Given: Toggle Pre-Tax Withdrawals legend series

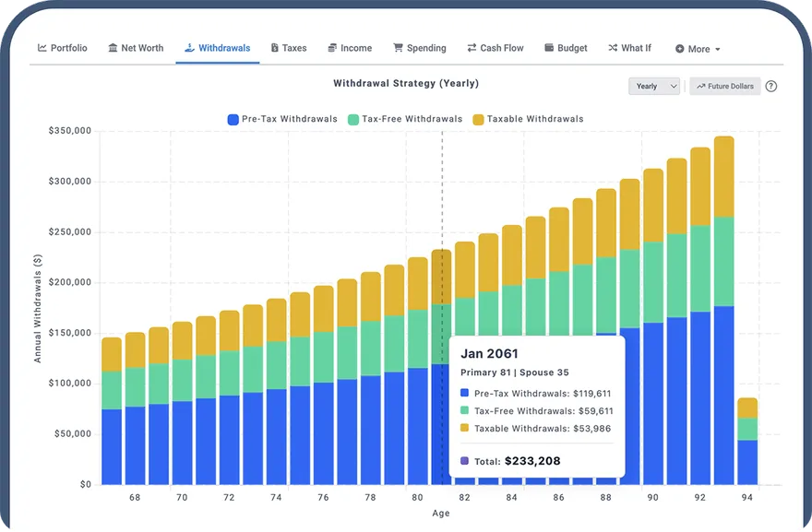Looking at the screenshot, I should point(282,119).
